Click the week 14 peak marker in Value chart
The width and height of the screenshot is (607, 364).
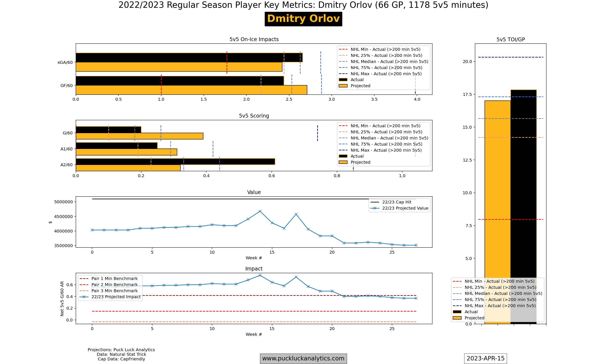[x=260, y=211]
